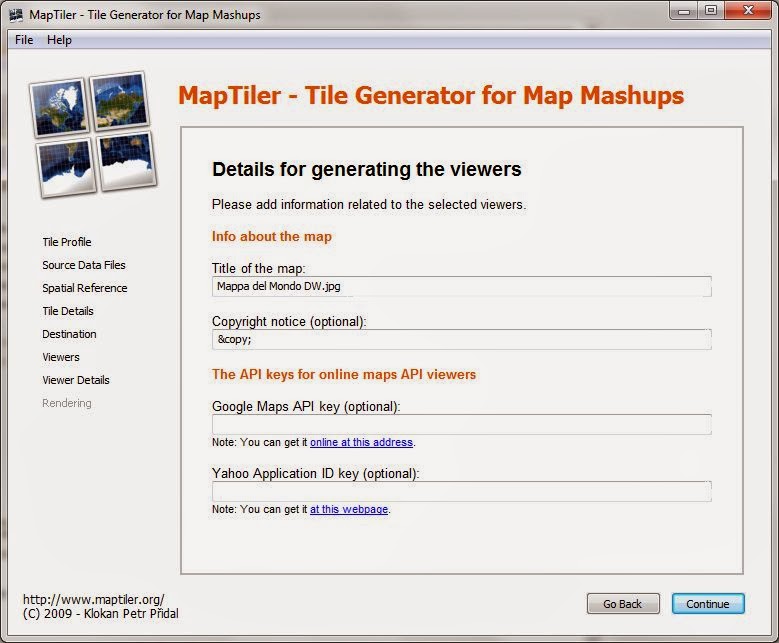The image size is (779, 643).
Task: Click the 'API keys for online maps' heading
Action: pyautogui.click(x=344, y=374)
